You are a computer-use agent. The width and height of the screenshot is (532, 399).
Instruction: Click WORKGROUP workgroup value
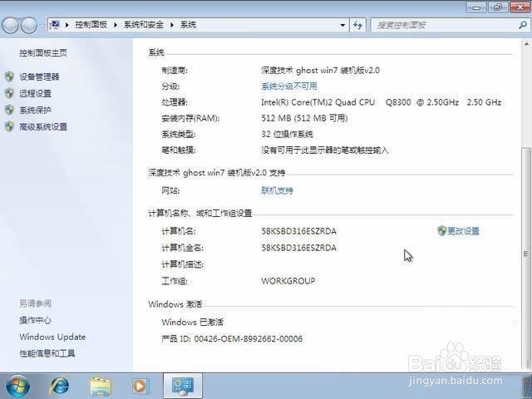coord(288,281)
